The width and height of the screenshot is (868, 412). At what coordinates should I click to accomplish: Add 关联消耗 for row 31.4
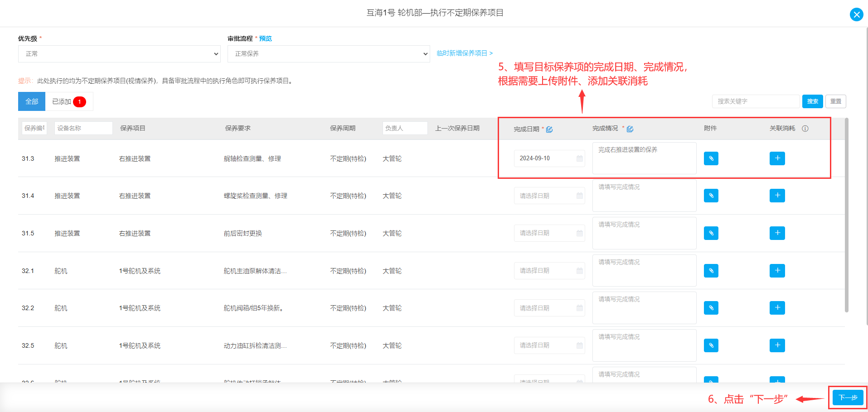click(x=777, y=196)
